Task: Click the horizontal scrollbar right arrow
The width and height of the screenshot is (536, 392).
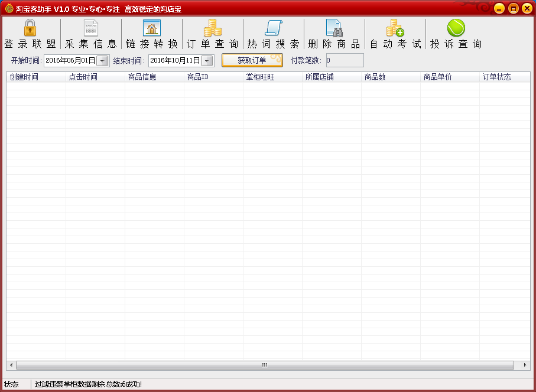Action: click(525, 365)
